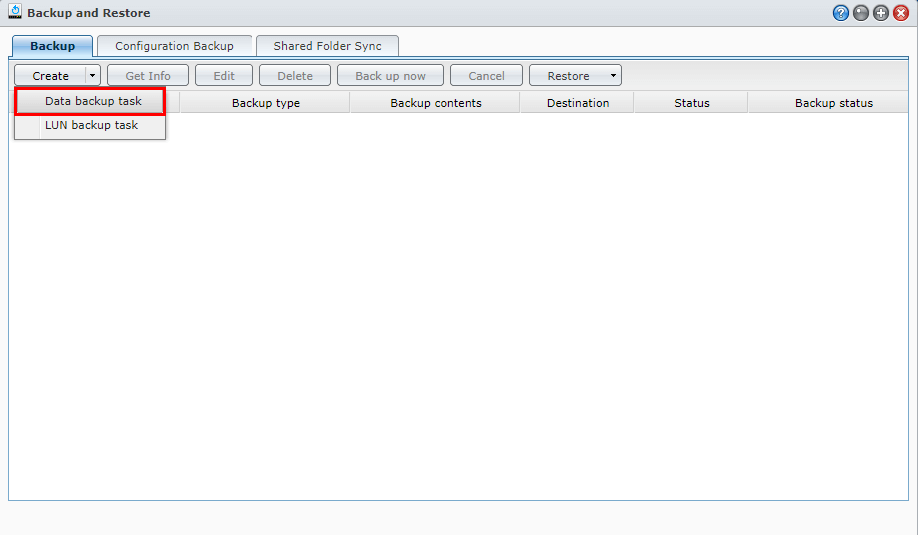The height and width of the screenshot is (535, 918).
Task: Click the arrow next to Create
Action: coord(93,76)
